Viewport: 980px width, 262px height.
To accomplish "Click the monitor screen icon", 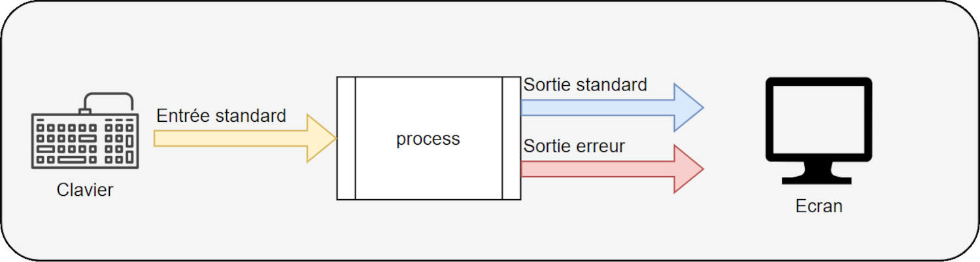I will point(819,130).
